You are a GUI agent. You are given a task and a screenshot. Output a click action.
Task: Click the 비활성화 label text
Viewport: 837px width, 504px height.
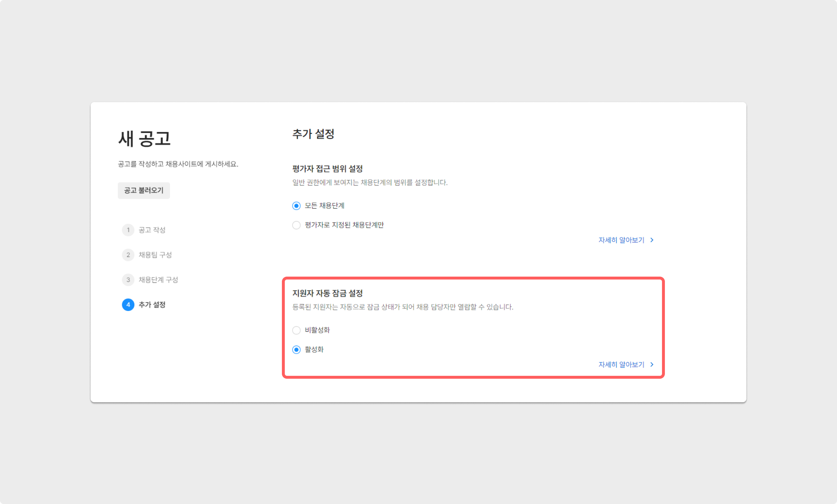pos(317,330)
